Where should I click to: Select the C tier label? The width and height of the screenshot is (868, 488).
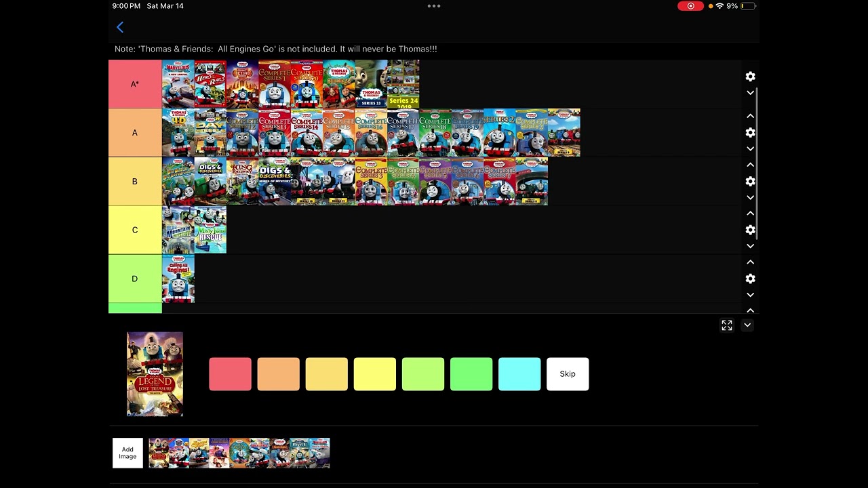135,230
